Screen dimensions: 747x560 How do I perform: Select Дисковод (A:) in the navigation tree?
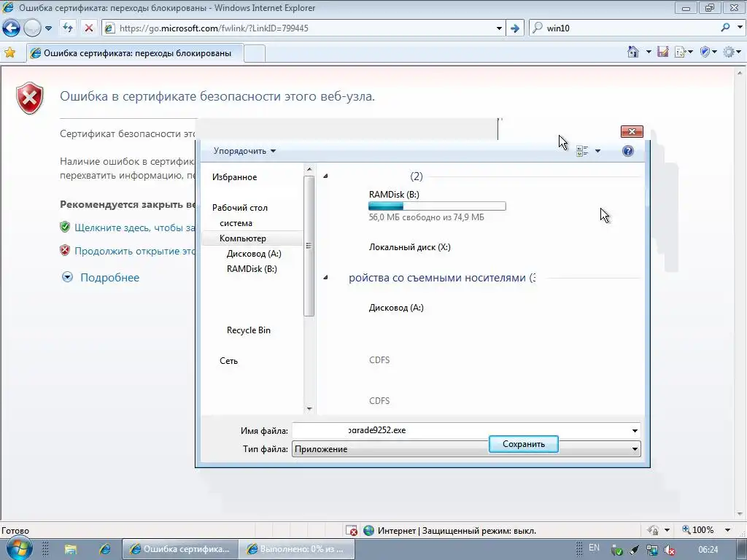click(x=254, y=253)
